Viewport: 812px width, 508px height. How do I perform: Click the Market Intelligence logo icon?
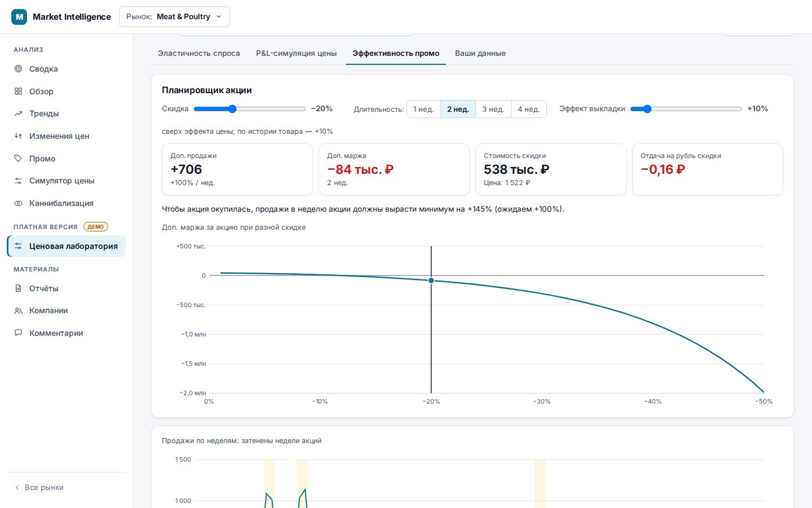(x=19, y=17)
